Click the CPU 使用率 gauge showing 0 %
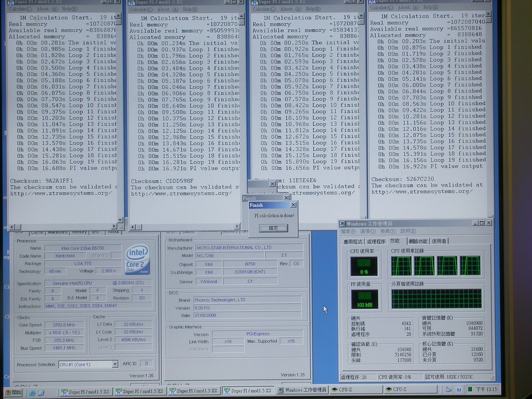The width and height of the screenshot is (532, 399). coord(364,265)
